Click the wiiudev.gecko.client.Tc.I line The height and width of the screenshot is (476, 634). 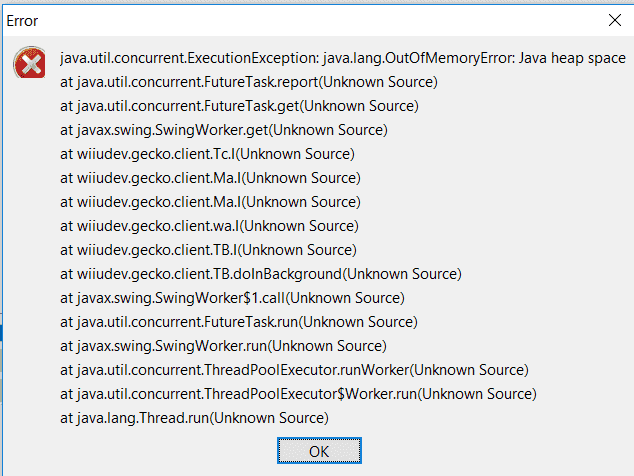pyautogui.click(x=207, y=154)
